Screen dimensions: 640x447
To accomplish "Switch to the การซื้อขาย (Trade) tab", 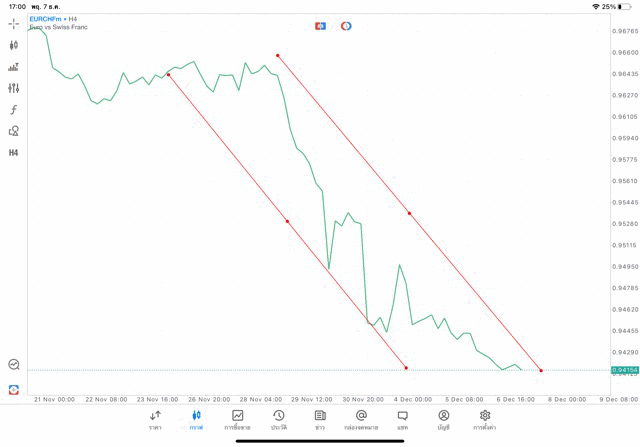I will pyautogui.click(x=238, y=419).
